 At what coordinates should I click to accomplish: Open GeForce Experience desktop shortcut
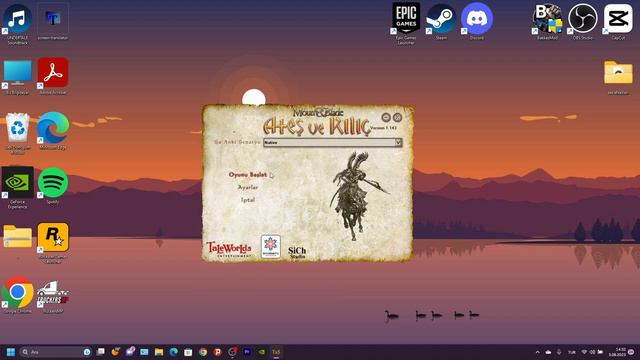18,187
